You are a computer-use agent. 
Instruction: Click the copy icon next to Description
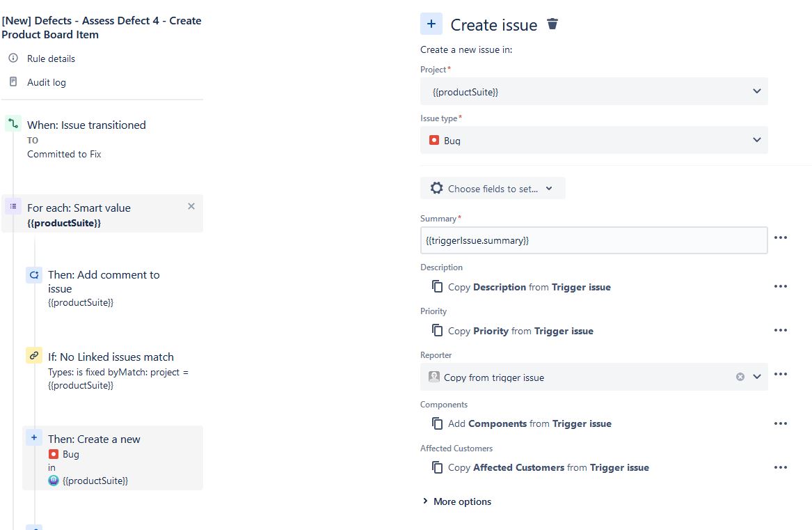pos(437,286)
